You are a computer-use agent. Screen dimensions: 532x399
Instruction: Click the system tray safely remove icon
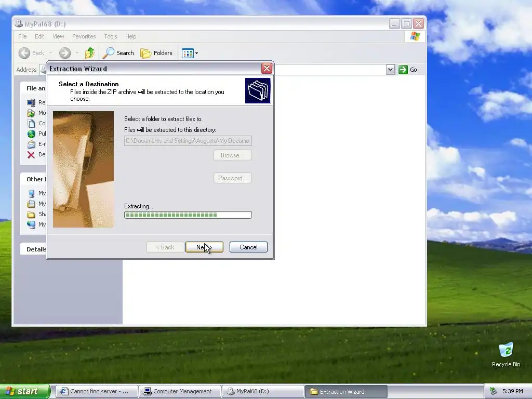(494, 392)
